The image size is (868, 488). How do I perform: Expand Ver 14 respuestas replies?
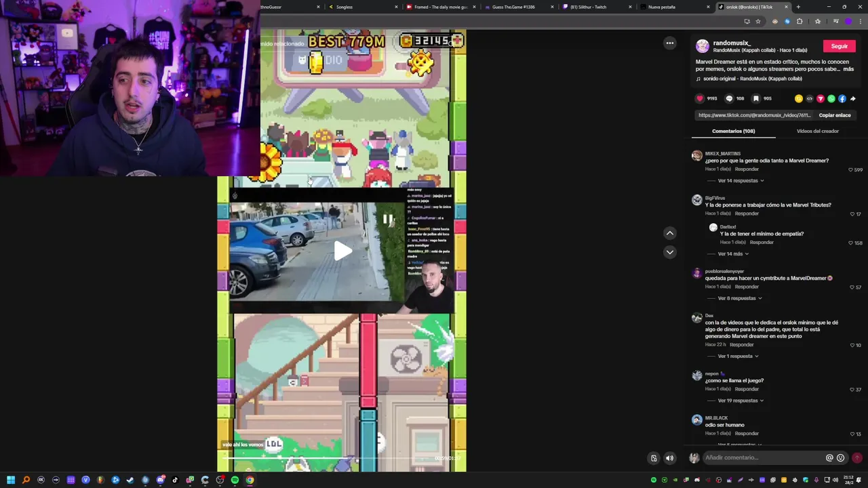click(741, 181)
